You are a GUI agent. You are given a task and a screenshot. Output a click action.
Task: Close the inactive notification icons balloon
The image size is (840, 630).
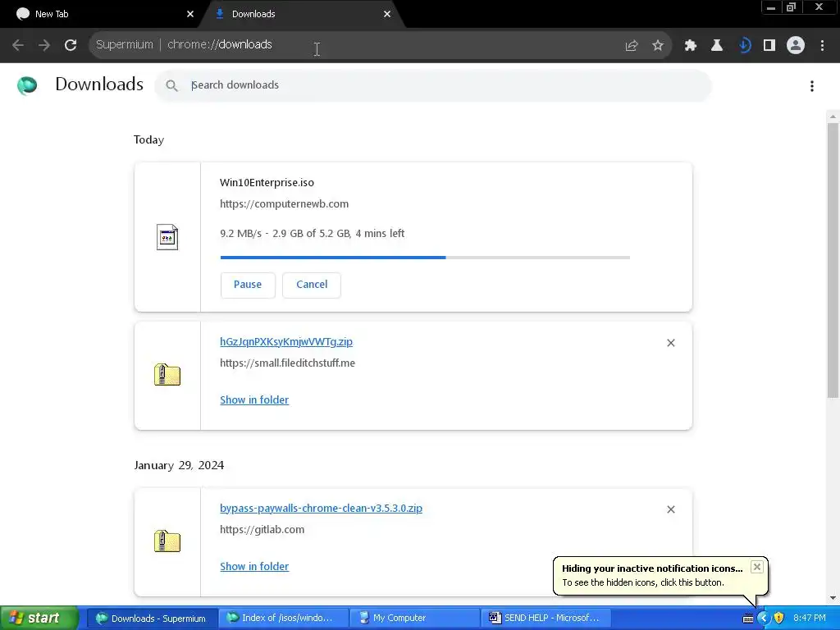pos(756,567)
